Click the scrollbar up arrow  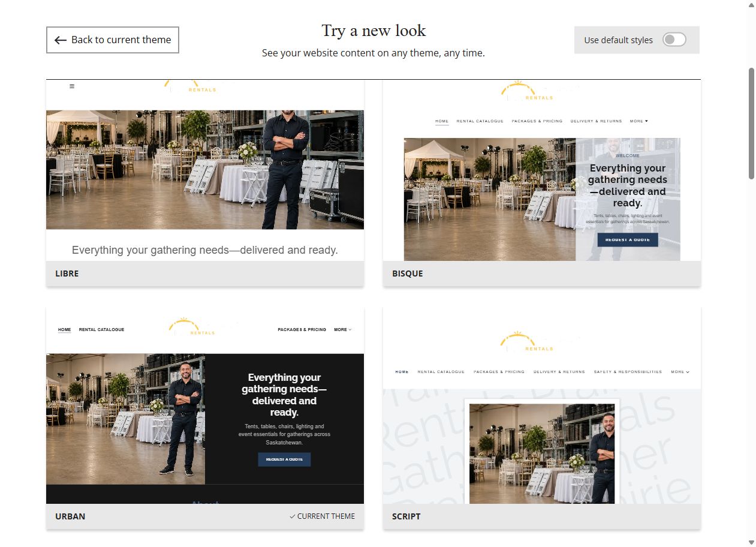pyautogui.click(x=752, y=5)
